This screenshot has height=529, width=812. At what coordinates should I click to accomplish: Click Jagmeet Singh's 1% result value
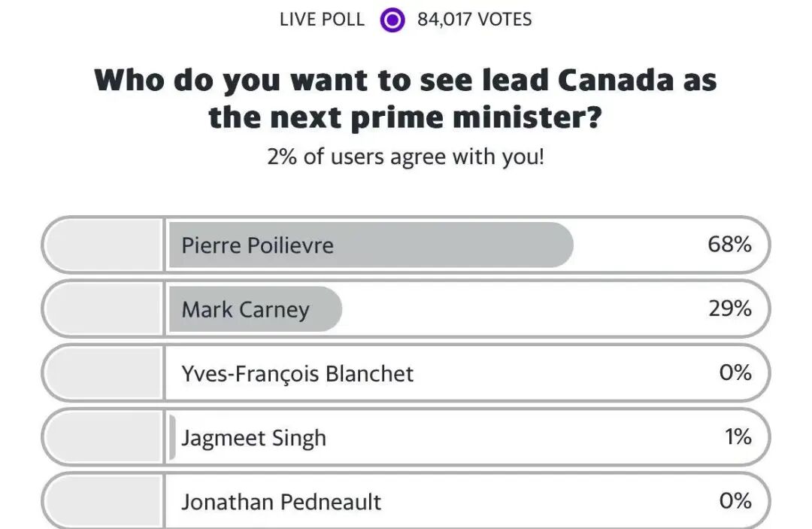(738, 436)
